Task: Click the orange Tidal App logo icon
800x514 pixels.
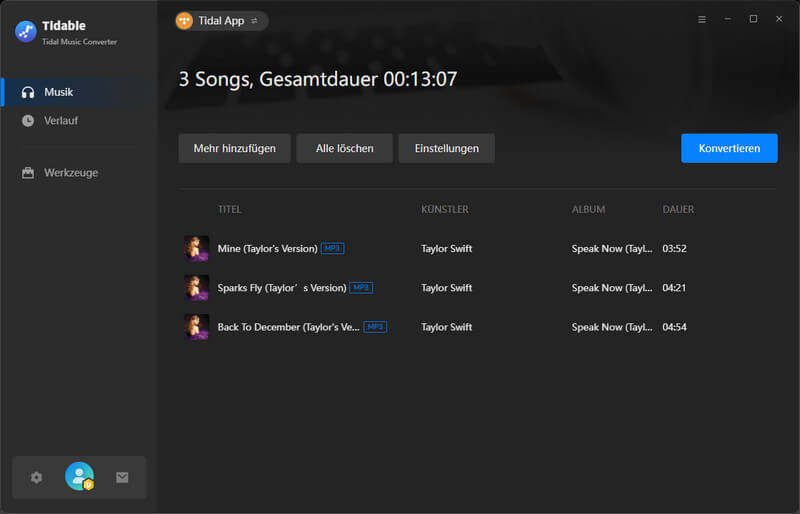Action: tap(184, 21)
